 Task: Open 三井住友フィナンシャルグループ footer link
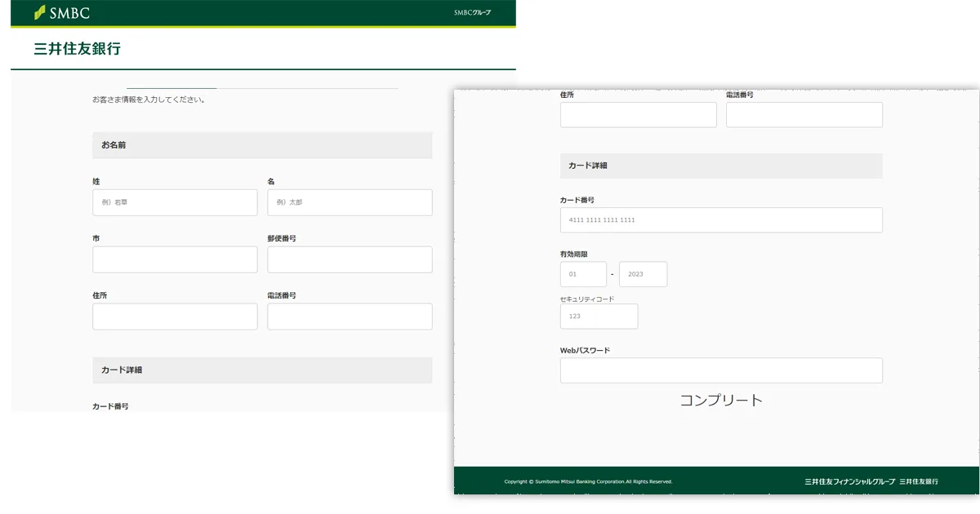[849, 481]
